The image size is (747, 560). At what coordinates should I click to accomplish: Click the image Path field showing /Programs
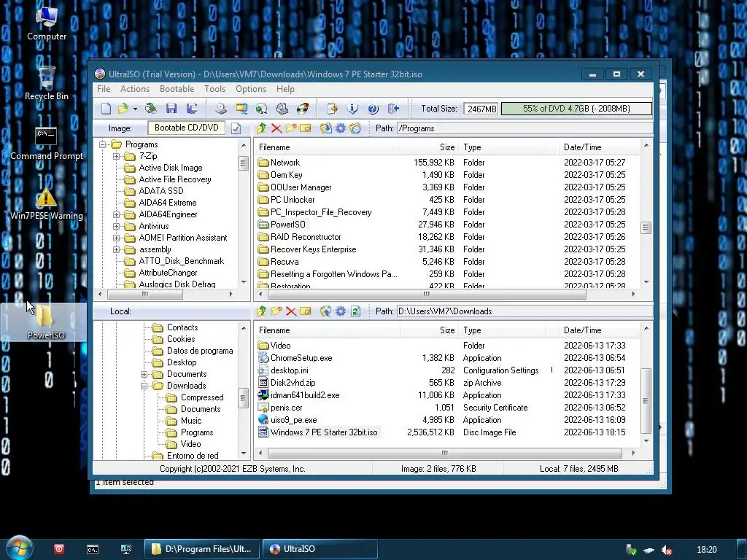click(x=524, y=128)
